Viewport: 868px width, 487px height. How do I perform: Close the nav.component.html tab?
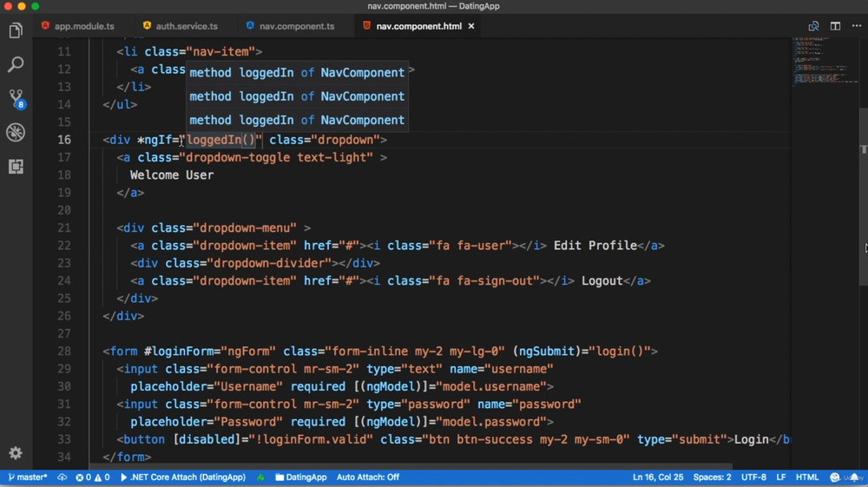pos(471,26)
